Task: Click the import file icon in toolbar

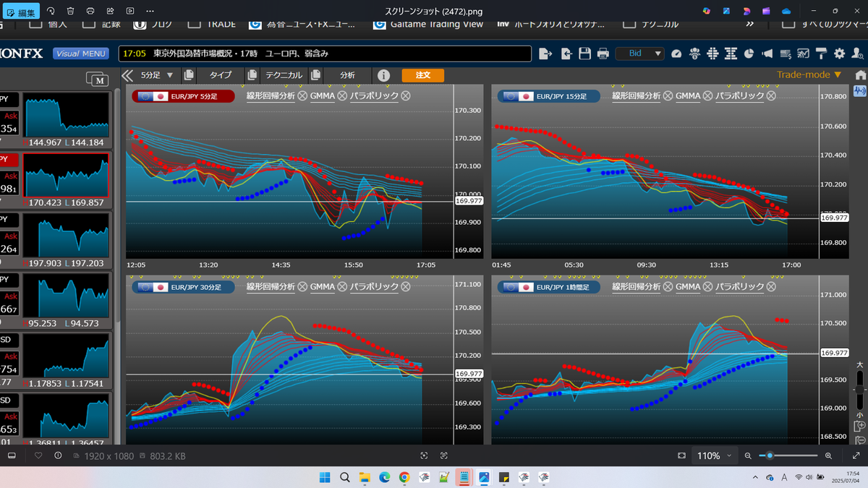Action: point(566,53)
